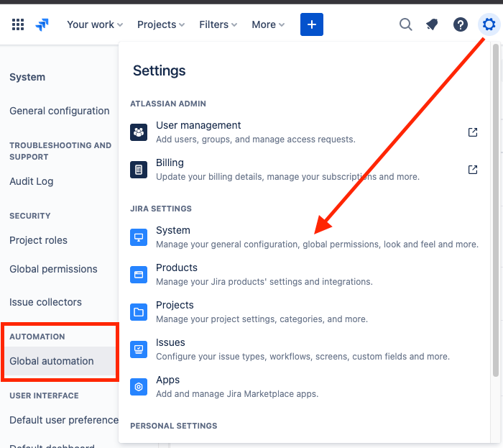
Task: Click the blue plus create button
Action: coord(311,24)
